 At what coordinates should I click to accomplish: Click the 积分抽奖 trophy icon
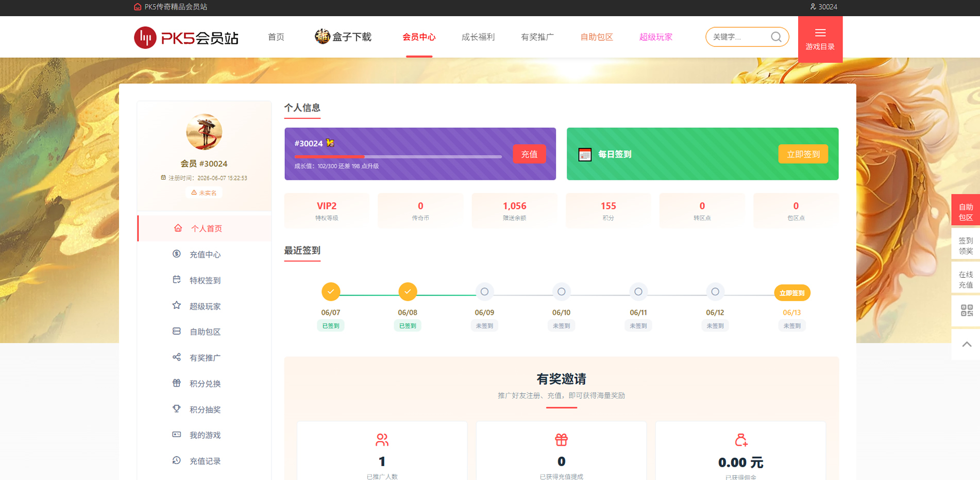point(177,409)
